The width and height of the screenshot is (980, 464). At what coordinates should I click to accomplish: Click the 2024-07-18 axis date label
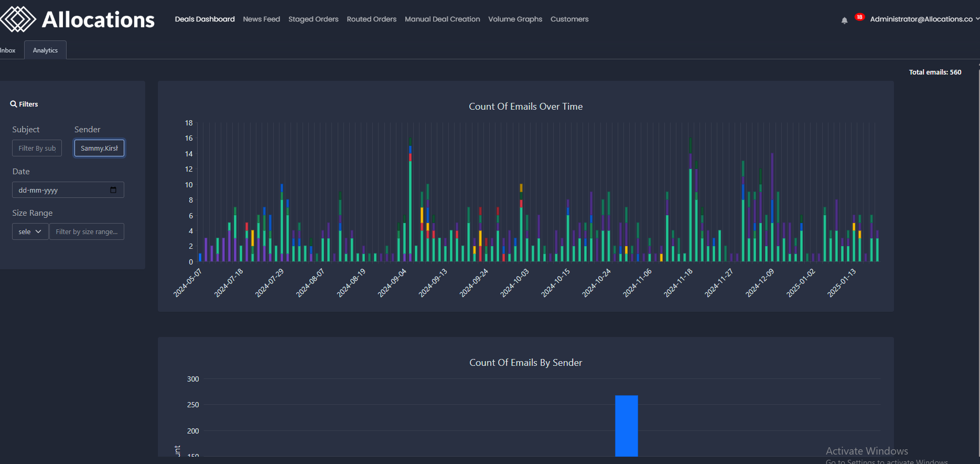point(229,283)
